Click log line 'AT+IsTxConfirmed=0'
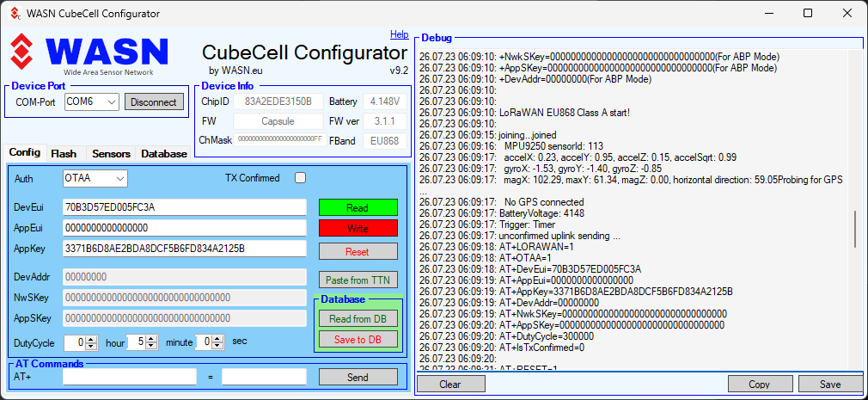 click(x=541, y=348)
